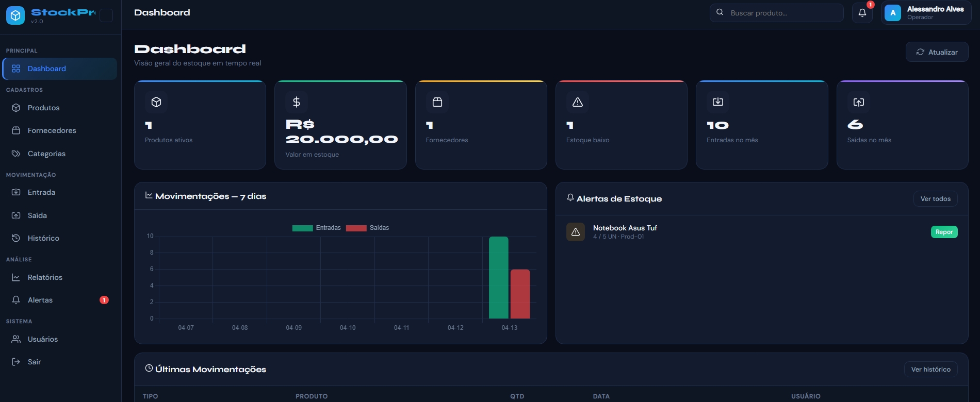Image resolution: width=980 pixels, height=402 pixels.
Task: Click the monthly entries download icon
Action: 717,102
